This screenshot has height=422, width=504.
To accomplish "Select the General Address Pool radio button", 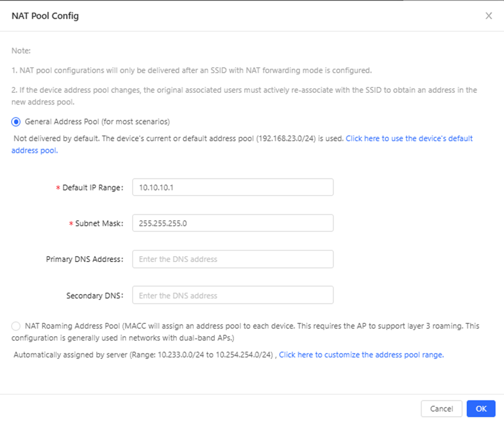I will tap(16, 122).
